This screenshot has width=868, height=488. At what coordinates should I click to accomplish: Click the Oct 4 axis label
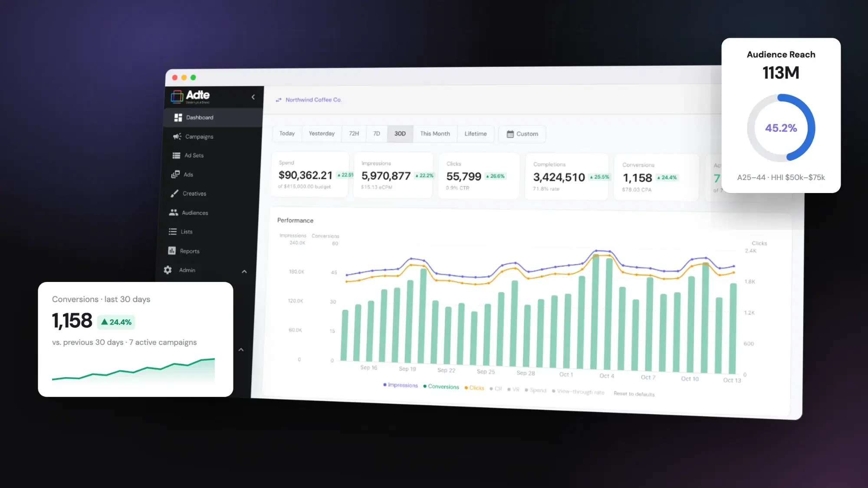[x=607, y=376]
